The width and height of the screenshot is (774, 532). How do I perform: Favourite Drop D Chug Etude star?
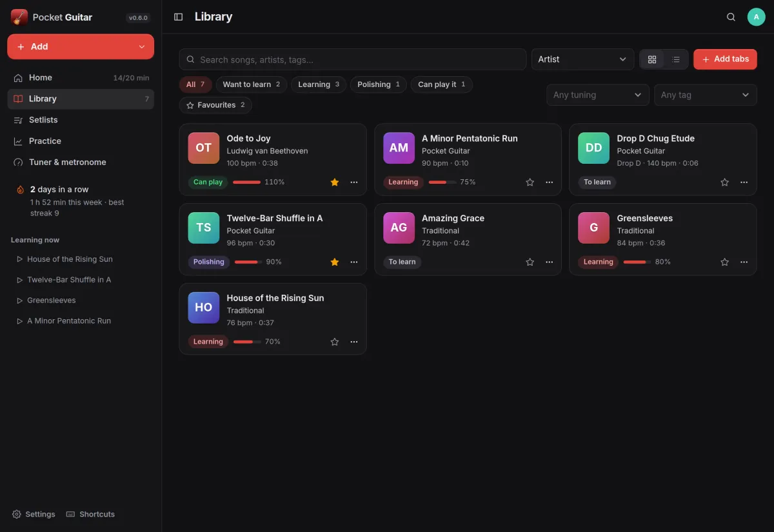tap(724, 182)
